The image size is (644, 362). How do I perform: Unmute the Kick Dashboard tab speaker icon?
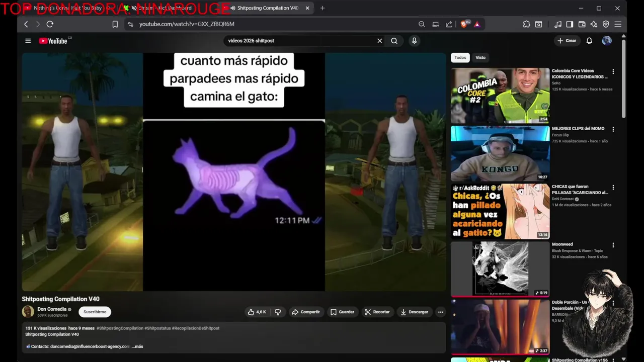point(134,8)
